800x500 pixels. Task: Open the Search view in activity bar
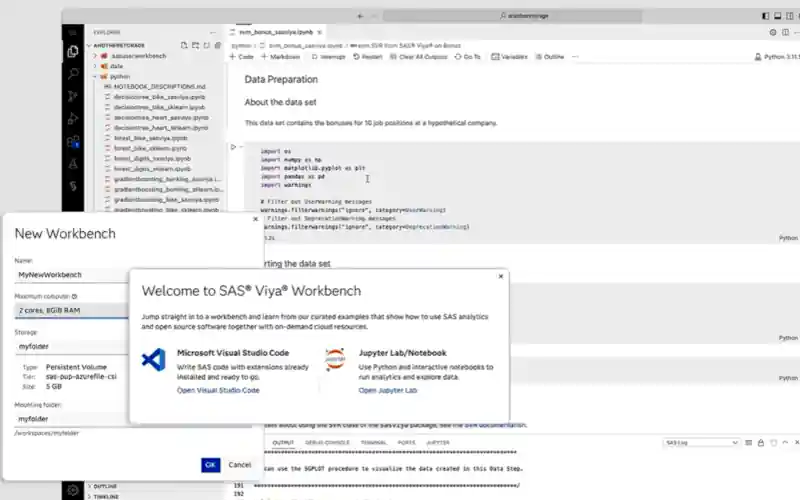73,73
